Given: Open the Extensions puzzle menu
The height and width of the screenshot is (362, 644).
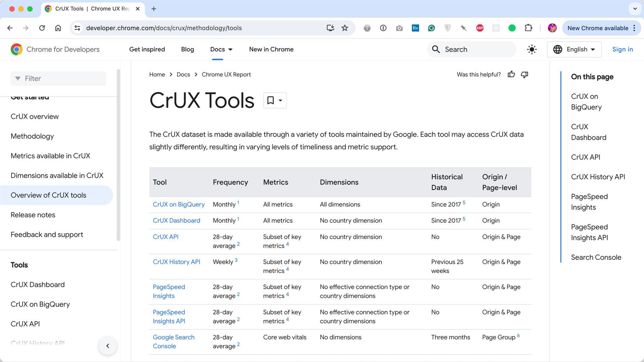Looking at the screenshot, I should [528, 28].
